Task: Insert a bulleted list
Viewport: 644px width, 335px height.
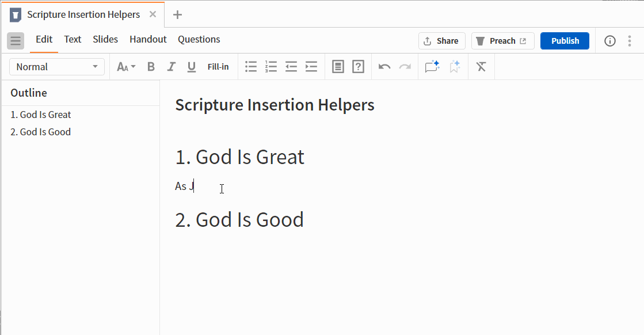Action: (251, 67)
